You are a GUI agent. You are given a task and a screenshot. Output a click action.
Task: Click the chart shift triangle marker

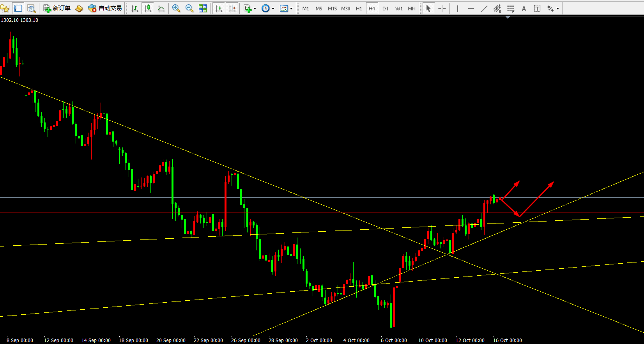coord(508,17)
